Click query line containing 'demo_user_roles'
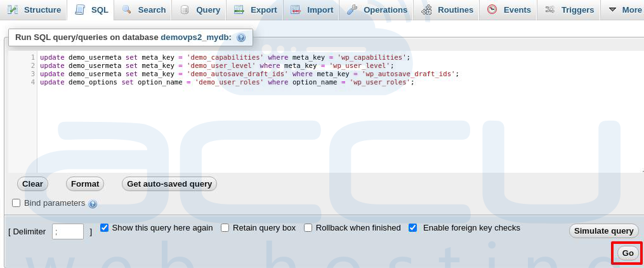The image size is (644, 268). coord(227,82)
